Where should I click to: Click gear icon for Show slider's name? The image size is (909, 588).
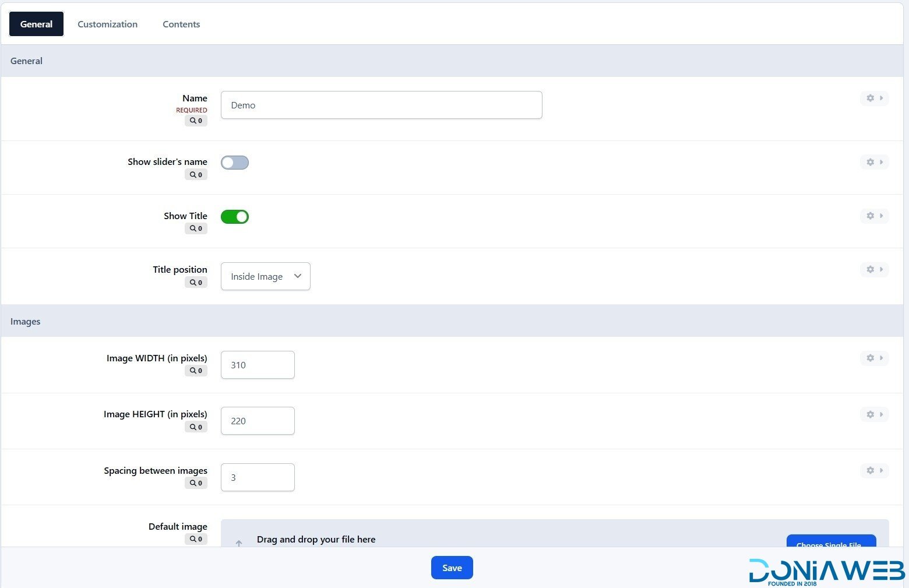click(x=873, y=162)
